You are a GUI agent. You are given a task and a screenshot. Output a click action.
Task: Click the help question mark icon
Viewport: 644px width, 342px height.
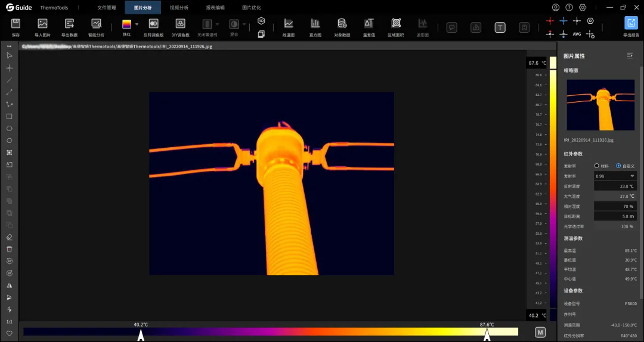click(569, 7)
